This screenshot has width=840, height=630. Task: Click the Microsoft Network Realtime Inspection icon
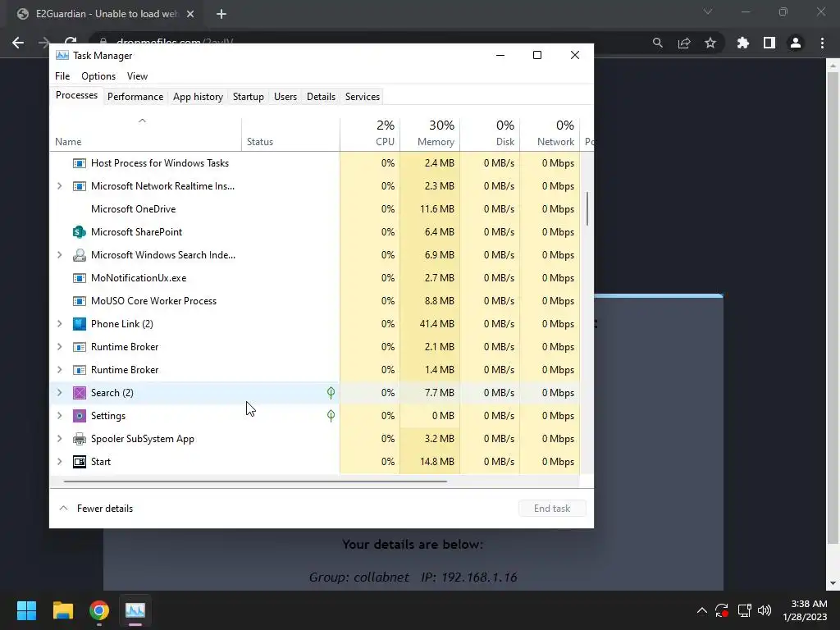[80, 186]
